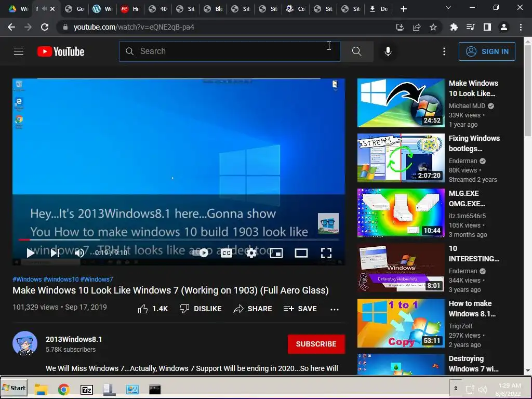
Task: Enable miniplayer mode
Action: 276,253
